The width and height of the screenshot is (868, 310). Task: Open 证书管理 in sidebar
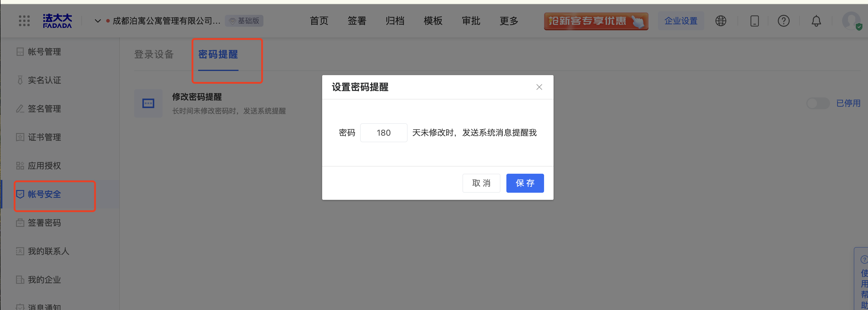point(44,137)
